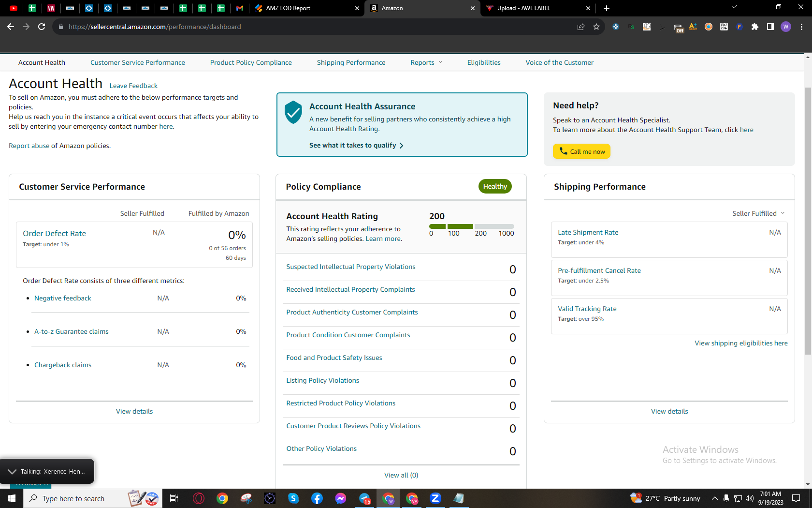Open the Late Shipment Rate metric
The width and height of the screenshot is (812, 508).
pos(588,232)
